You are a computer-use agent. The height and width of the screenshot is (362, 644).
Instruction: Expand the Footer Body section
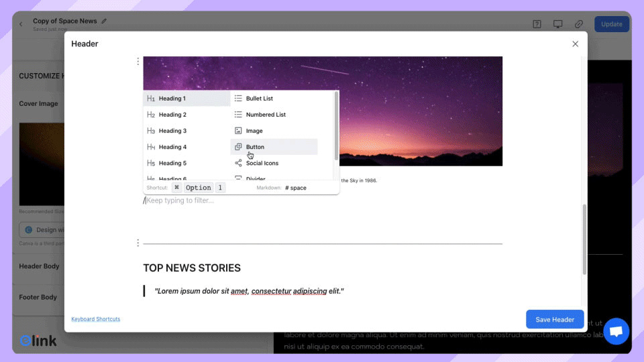tap(38, 297)
